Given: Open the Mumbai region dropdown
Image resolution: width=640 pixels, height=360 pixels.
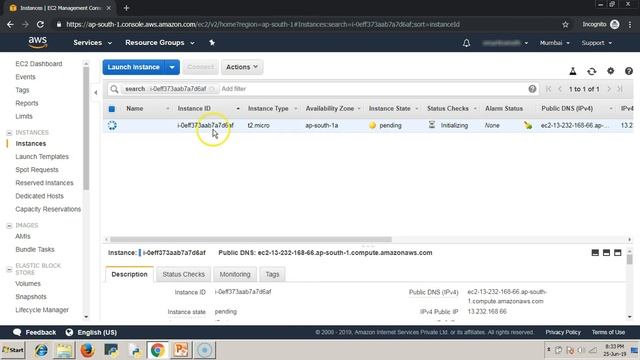Looking at the screenshot, I should tap(554, 43).
